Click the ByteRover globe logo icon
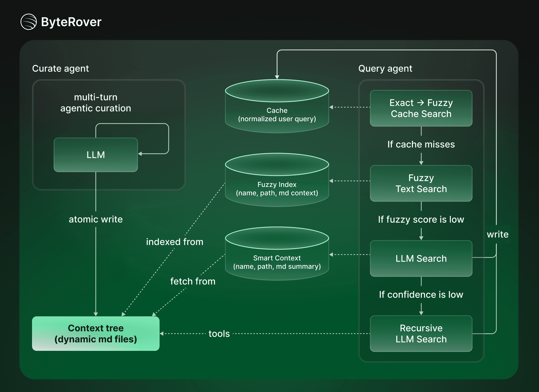 coord(28,22)
